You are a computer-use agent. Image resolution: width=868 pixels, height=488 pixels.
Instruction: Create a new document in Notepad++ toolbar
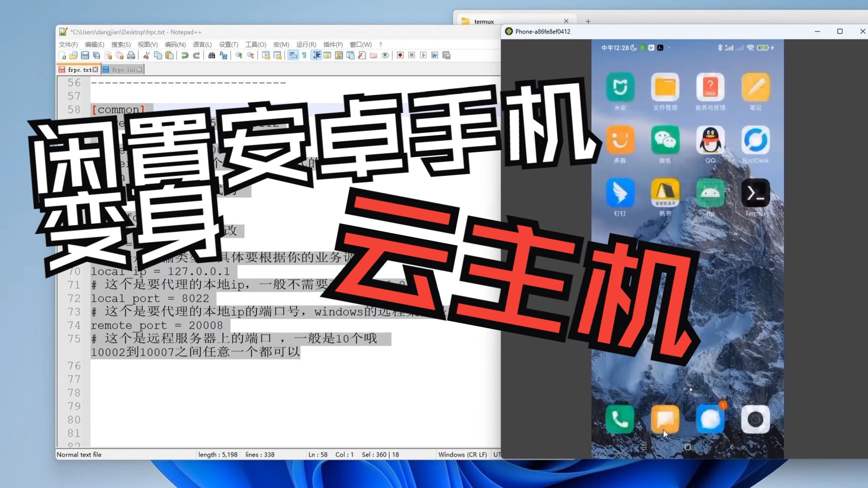(x=62, y=55)
